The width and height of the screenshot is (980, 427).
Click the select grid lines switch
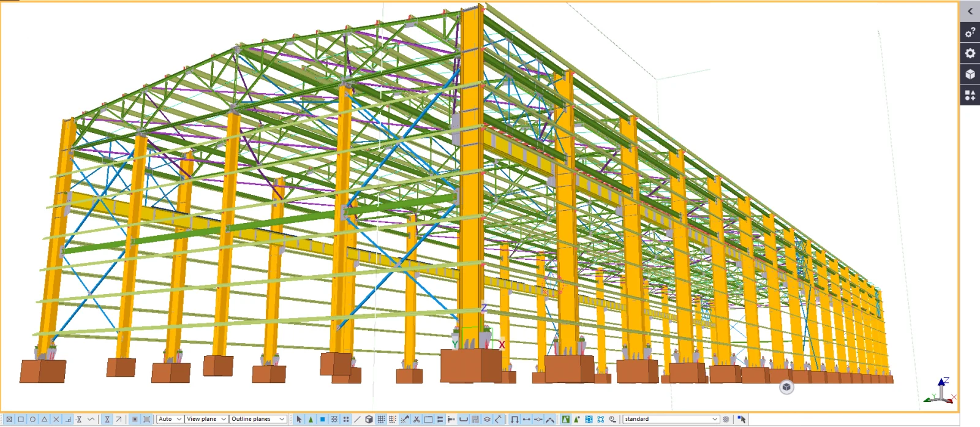[x=393, y=419]
